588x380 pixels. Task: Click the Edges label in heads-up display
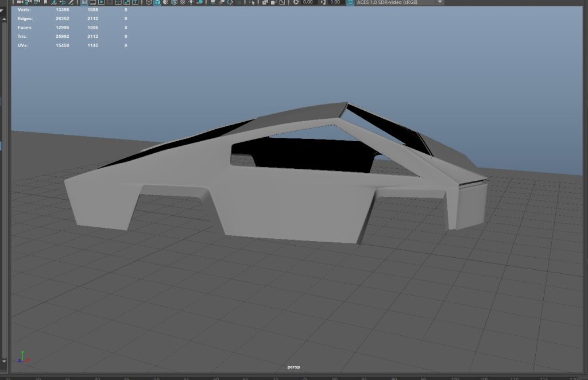[25, 18]
